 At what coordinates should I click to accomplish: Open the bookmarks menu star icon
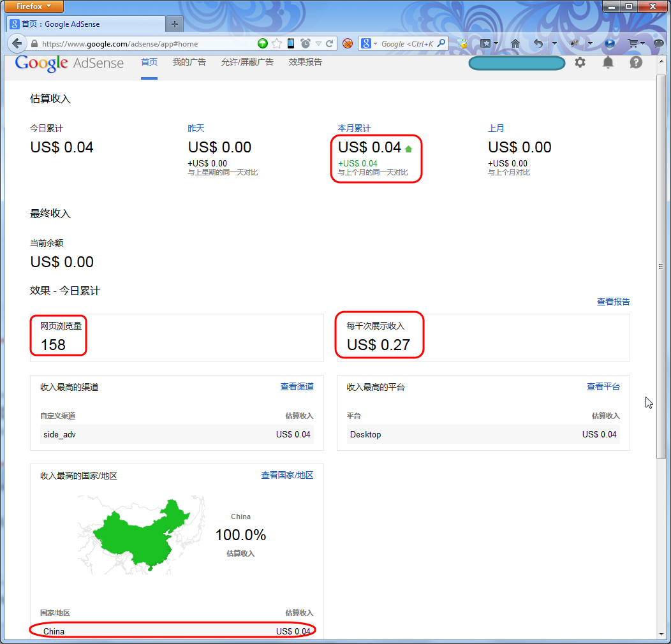[485, 43]
